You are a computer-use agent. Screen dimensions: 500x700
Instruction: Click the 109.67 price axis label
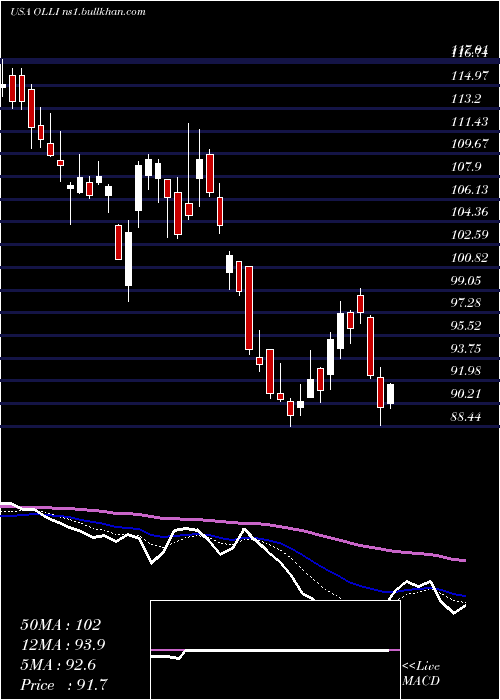click(470, 144)
